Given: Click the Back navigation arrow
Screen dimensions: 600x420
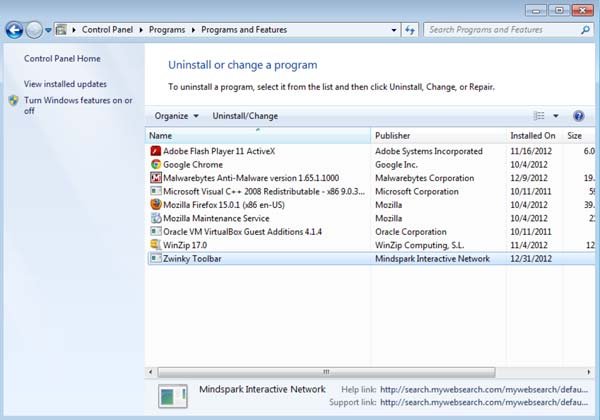Looking at the screenshot, I should [14, 30].
